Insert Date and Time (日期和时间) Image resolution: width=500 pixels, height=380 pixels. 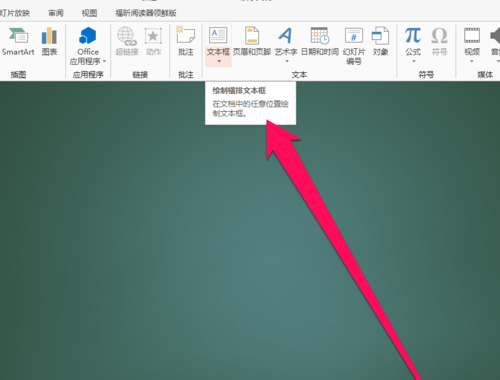click(320, 42)
